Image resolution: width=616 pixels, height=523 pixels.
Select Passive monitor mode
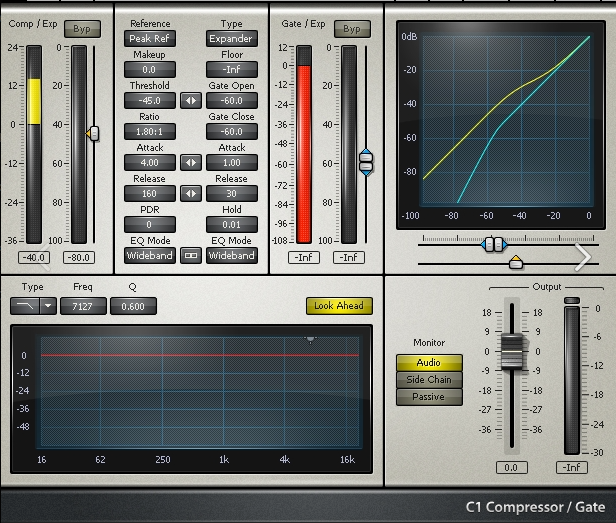(x=429, y=397)
